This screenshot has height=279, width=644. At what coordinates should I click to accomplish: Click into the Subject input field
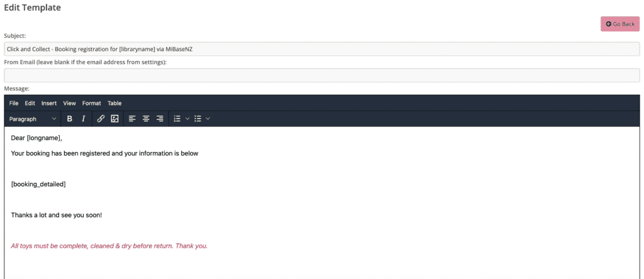tap(321, 49)
